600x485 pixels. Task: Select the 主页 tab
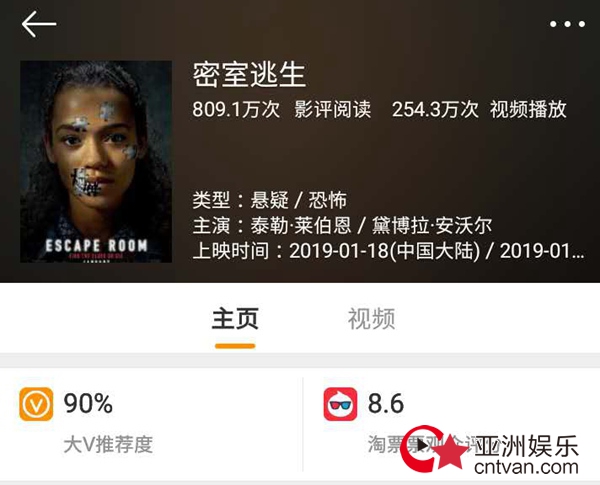click(235, 318)
